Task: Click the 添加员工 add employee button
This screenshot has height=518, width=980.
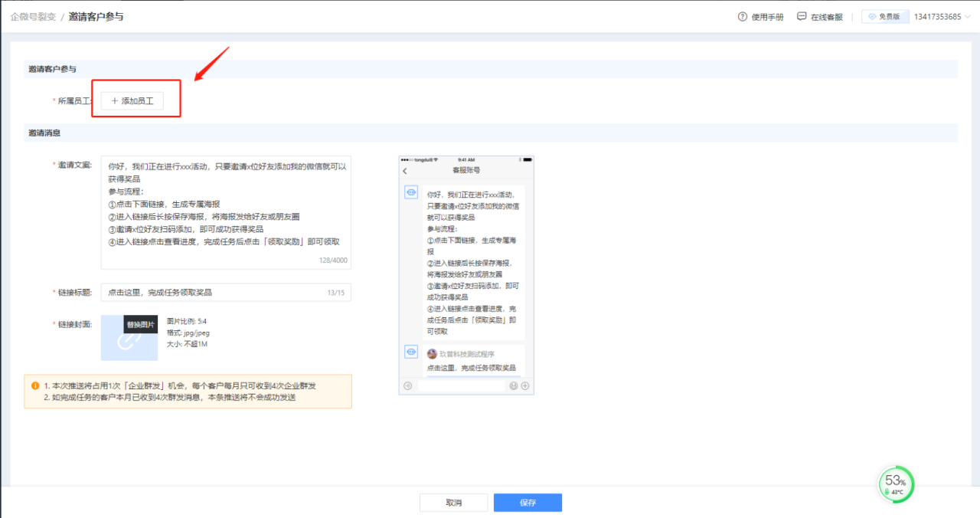Action: [x=136, y=100]
